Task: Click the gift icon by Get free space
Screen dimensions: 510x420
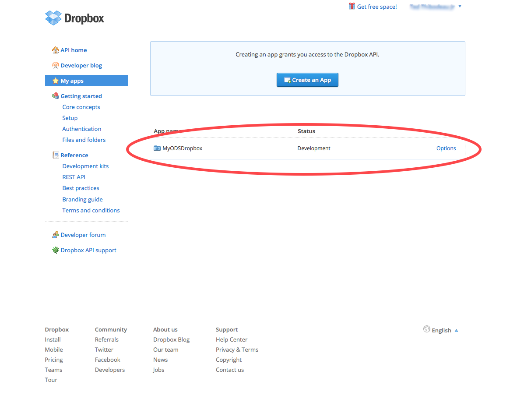Action: click(352, 6)
